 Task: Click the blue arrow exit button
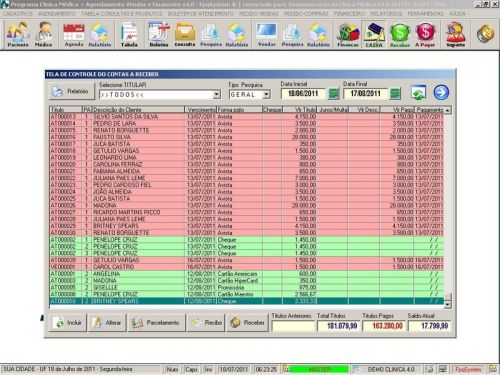(441, 92)
